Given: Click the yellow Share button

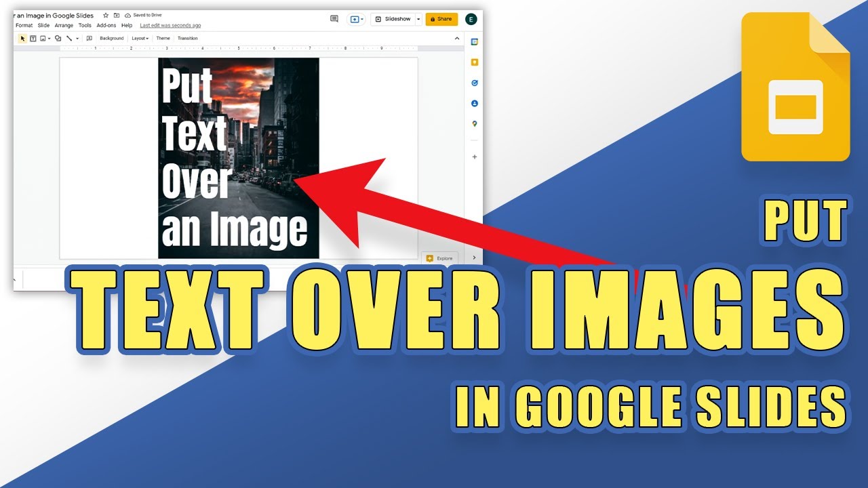Looking at the screenshot, I should 441,19.
